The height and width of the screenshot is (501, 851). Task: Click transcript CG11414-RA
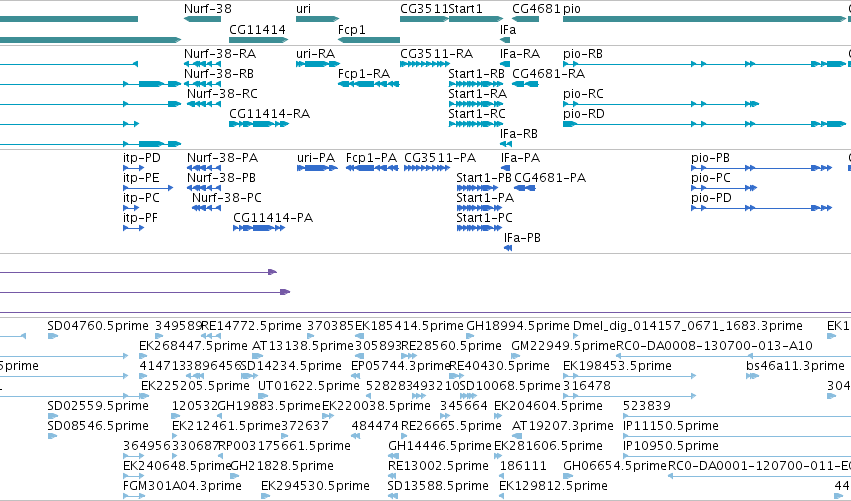coord(269,114)
